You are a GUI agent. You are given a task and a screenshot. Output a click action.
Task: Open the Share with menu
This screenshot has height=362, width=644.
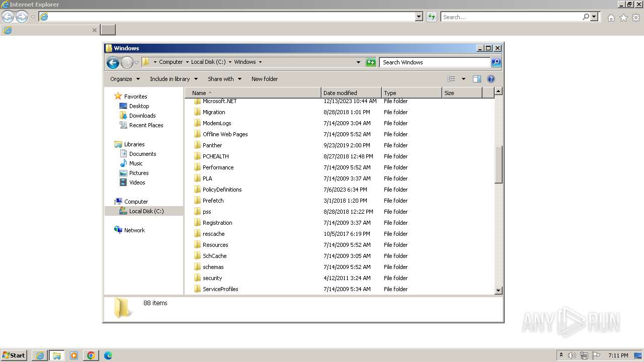point(224,79)
